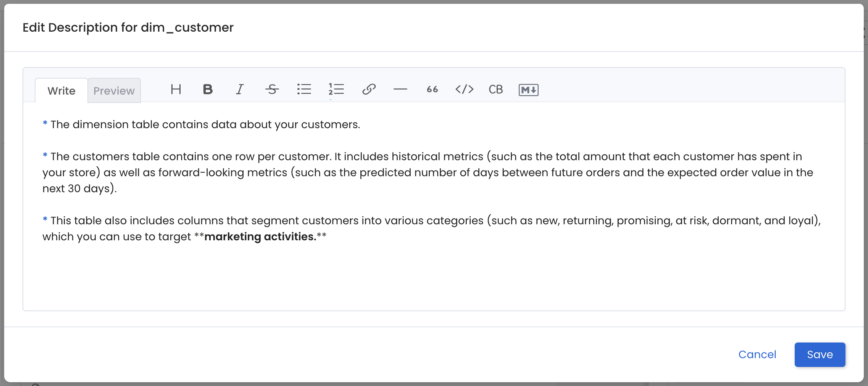
Task: Apply italic formatting
Action: pos(240,90)
